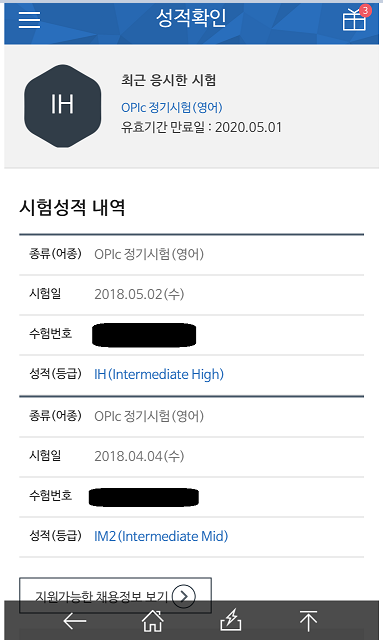Tap the red notification badge showing 3
The image size is (383, 640).
coord(365,10)
